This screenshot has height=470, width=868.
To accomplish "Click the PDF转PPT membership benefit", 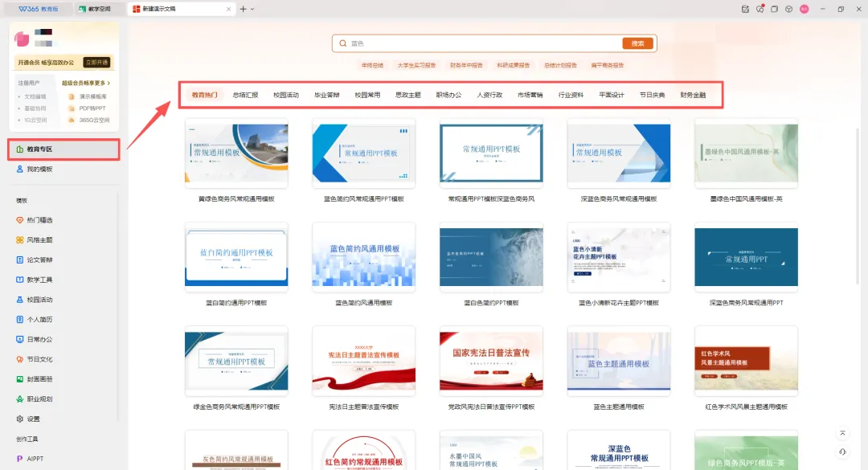I will click(88, 108).
